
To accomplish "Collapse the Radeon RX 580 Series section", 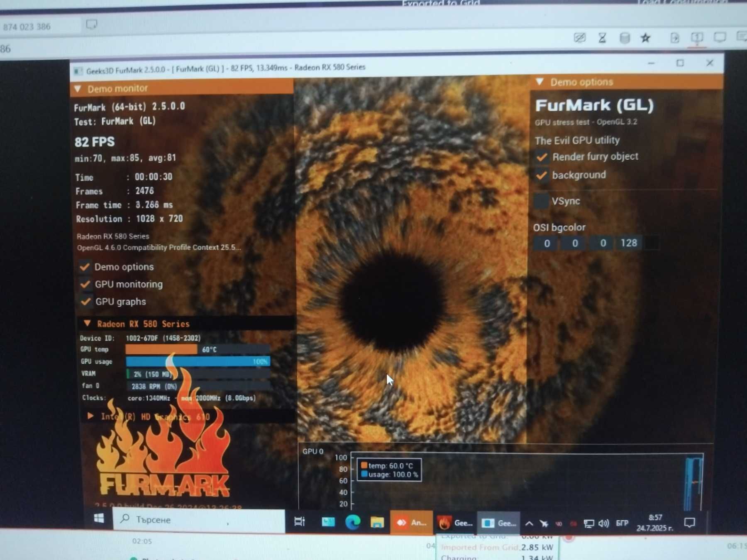I will (87, 323).
